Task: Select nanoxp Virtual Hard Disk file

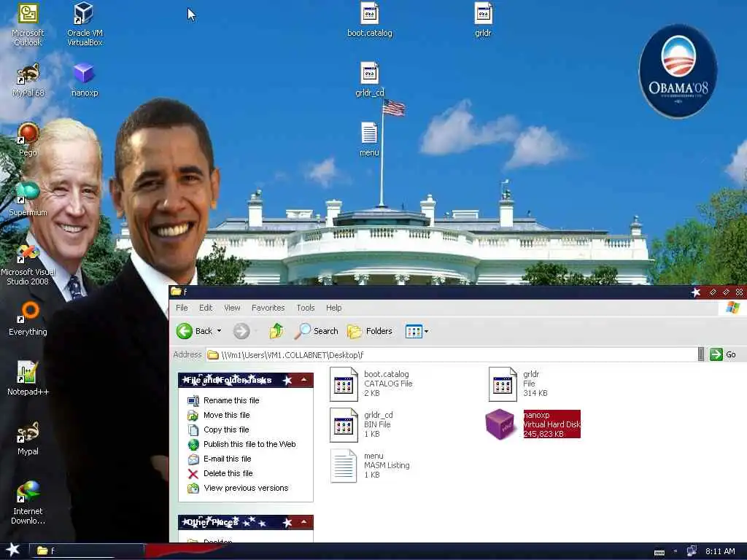Action: point(533,424)
